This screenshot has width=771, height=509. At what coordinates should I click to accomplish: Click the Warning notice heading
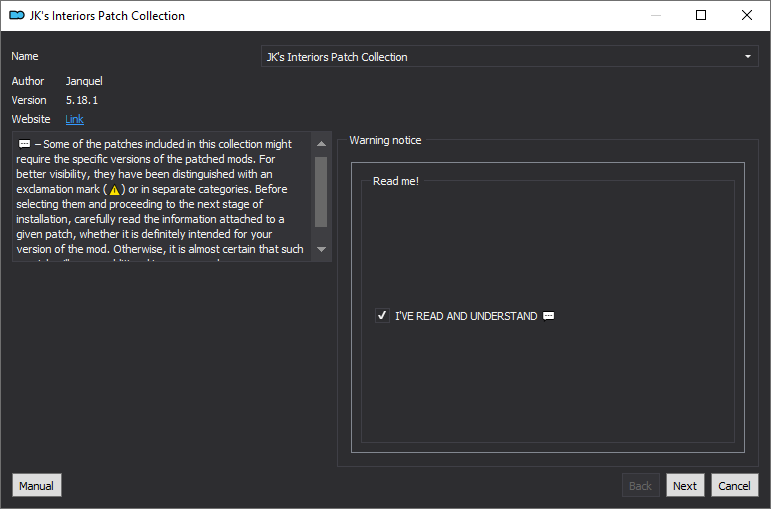[x=385, y=140]
